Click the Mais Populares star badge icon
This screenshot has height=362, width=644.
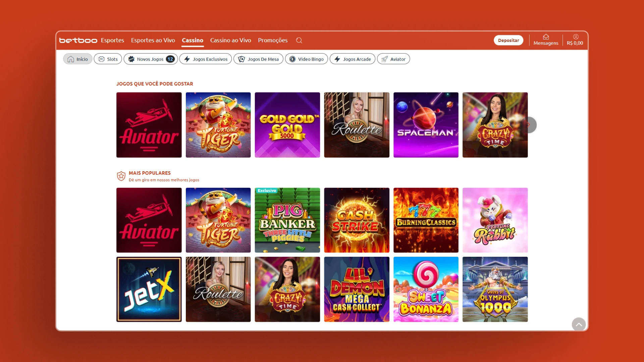121,176
